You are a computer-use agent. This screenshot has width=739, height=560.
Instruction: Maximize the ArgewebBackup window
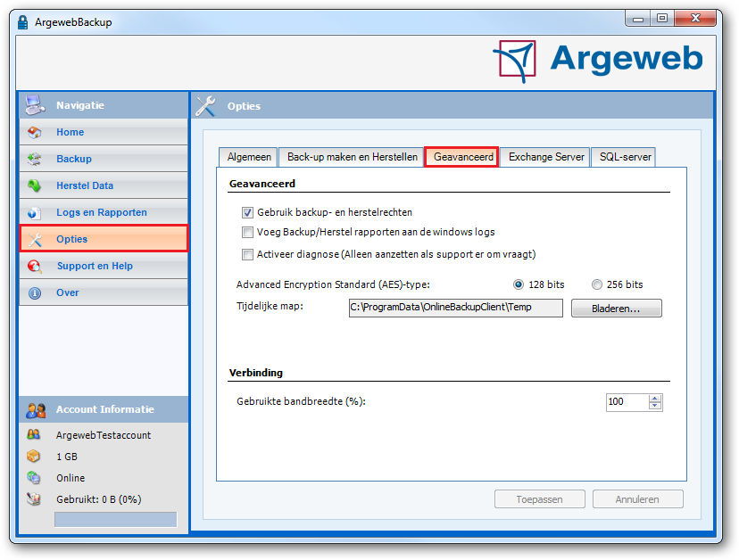tap(662, 19)
